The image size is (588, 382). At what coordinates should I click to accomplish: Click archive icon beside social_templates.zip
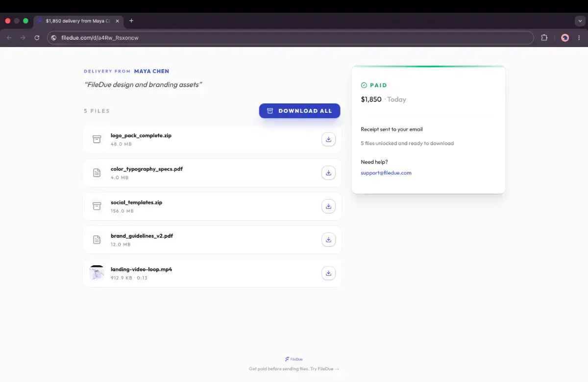97,206
